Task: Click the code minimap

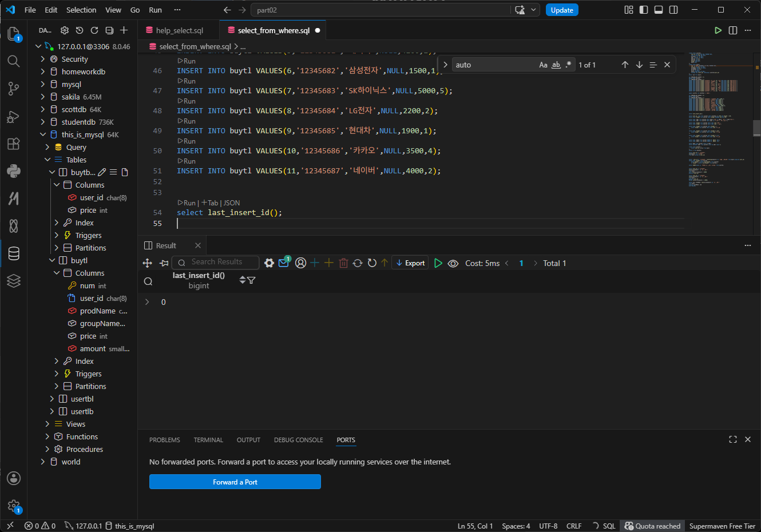Action: point(720,120)
